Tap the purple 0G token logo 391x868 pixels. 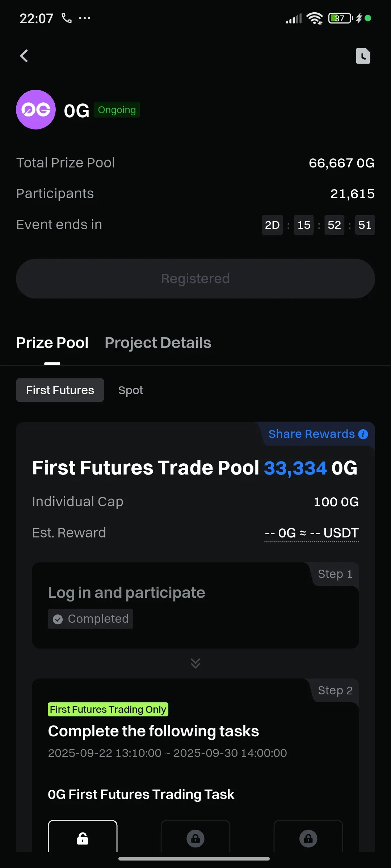coord(36,110)
